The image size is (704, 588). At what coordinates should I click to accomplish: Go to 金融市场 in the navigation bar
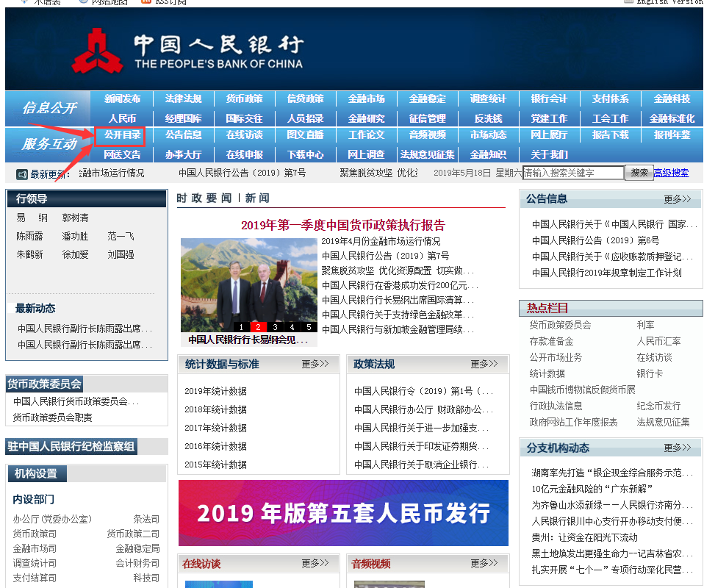pyautogui.click(x=366, y=99)
